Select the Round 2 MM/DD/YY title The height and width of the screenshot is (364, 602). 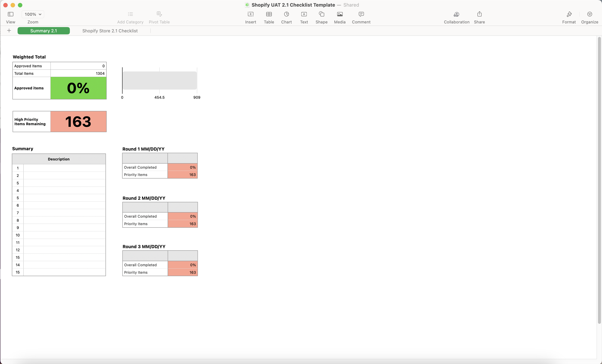(144, 198)
